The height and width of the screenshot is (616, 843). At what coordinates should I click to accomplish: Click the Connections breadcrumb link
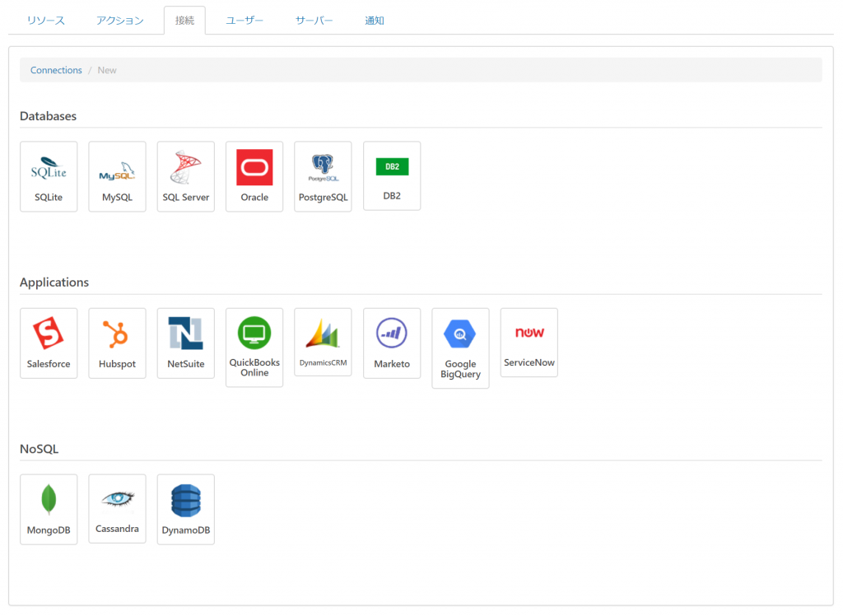click(x=56, y=70)
